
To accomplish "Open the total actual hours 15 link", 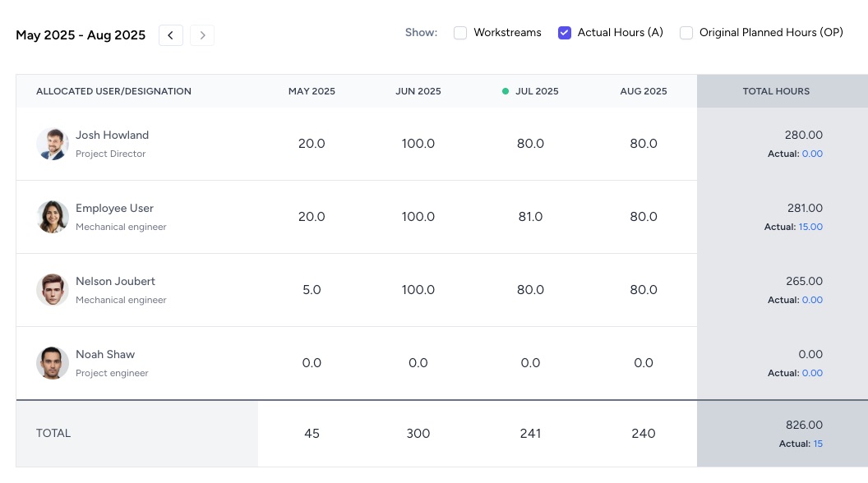I will pyautogui.click(x=818, y=444).
